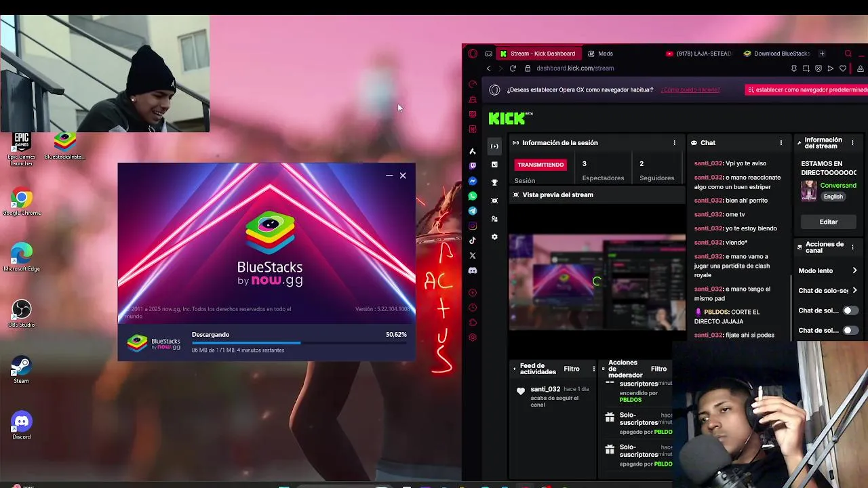Open the Twitch icon in Opera sidebar
868x488 pixels.
click(473, 166)
